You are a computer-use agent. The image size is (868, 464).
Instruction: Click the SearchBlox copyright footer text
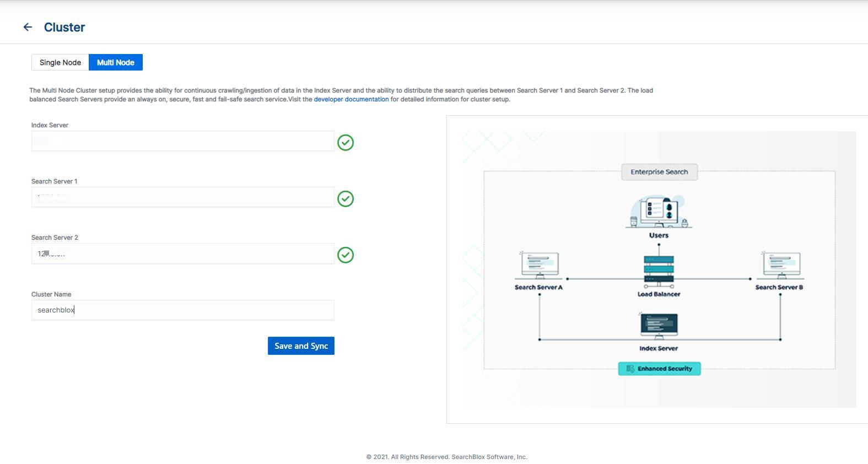(446, 457)
